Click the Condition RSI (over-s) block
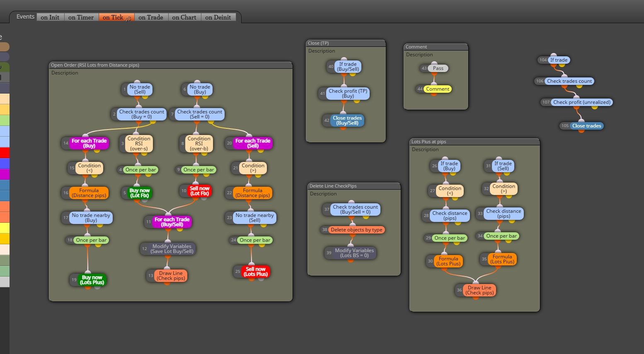This screenshot has height=354, width=644. (x=139, y=144)
